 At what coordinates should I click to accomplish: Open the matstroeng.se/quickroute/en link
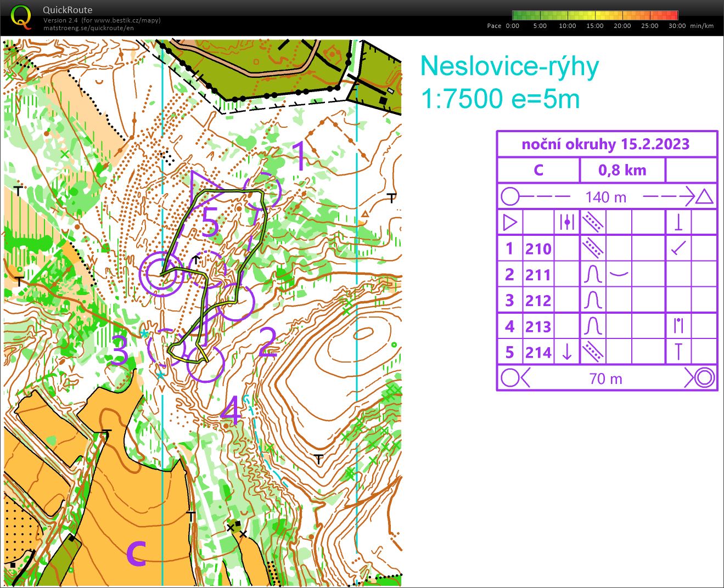click(88, 28)
